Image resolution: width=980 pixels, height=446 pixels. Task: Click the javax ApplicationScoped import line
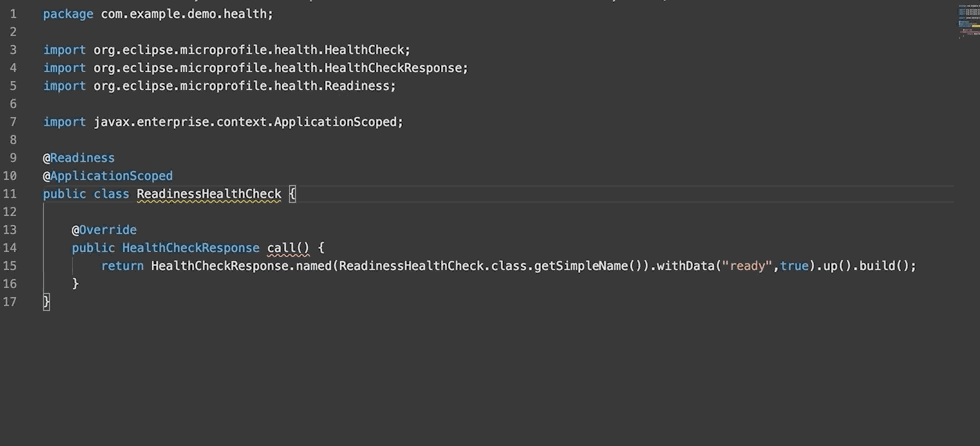[x=223, y=122]
